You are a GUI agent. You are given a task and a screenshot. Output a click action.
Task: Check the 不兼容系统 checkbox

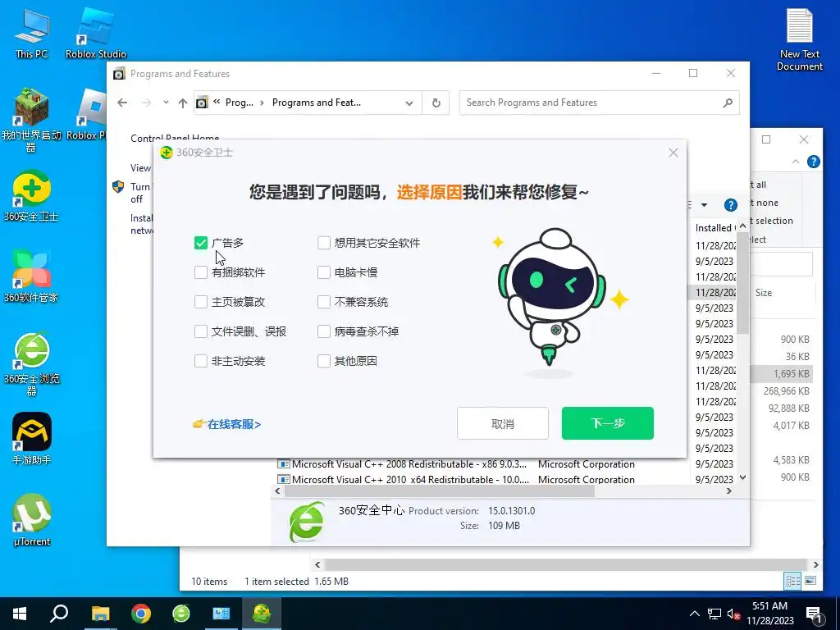pos(323,302)
